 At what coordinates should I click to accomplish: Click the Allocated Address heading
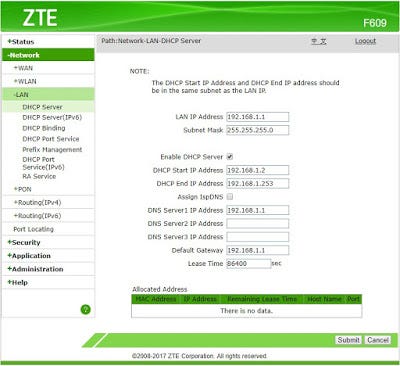coord(160,289)
